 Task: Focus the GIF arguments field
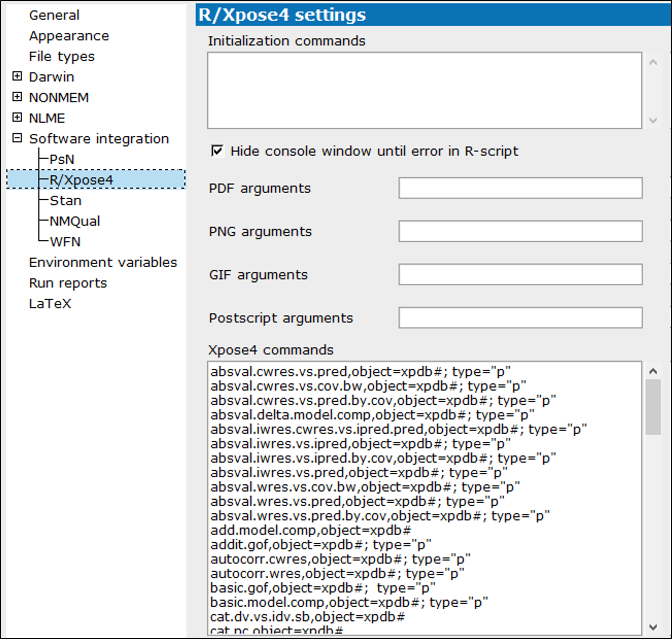click(520, 274)
